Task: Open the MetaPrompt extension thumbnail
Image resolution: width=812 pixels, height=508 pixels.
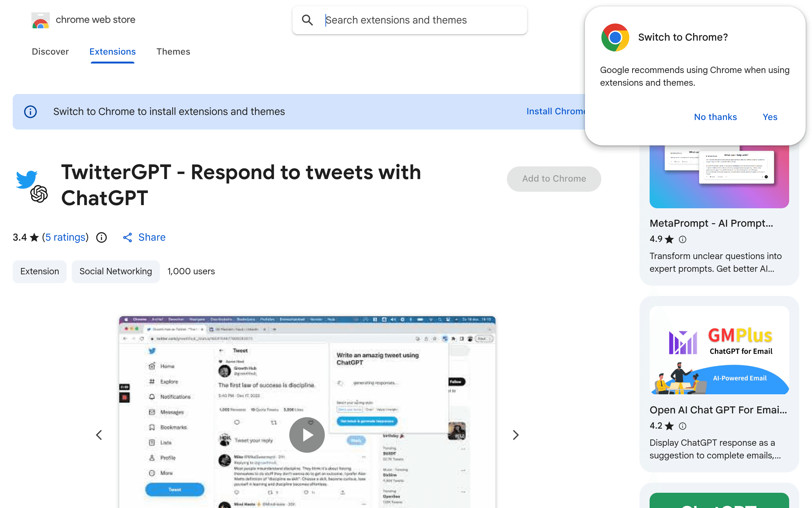Action: pyautogui.click(x=719, y=177)
